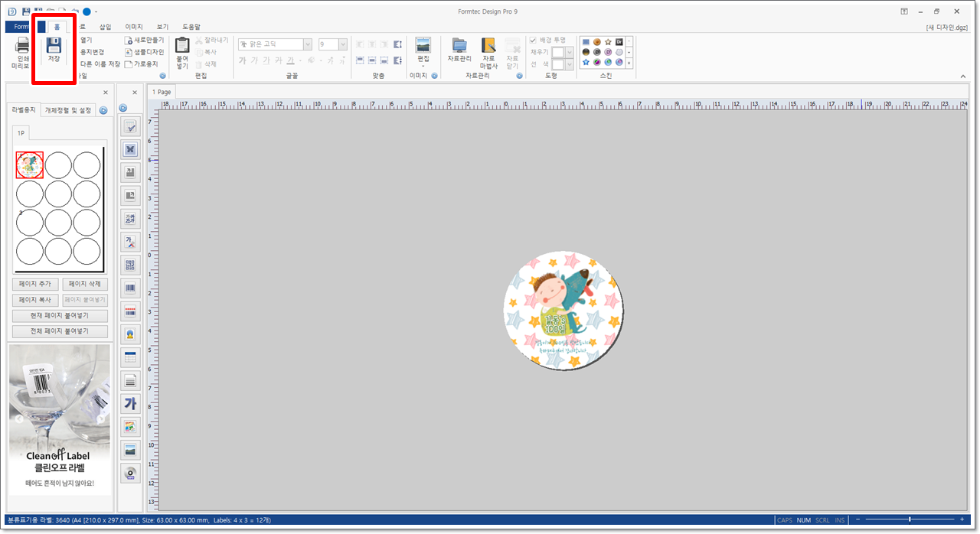Viewport: 980px width, 534px height.
Task: Click the 1P page tab in label panel
Action: click(22, 134)
